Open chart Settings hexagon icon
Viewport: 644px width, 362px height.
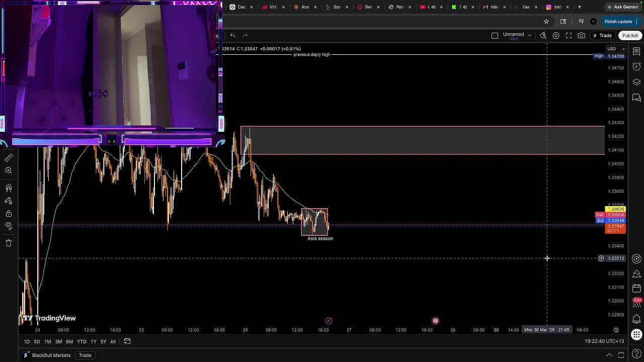[556, 35]
